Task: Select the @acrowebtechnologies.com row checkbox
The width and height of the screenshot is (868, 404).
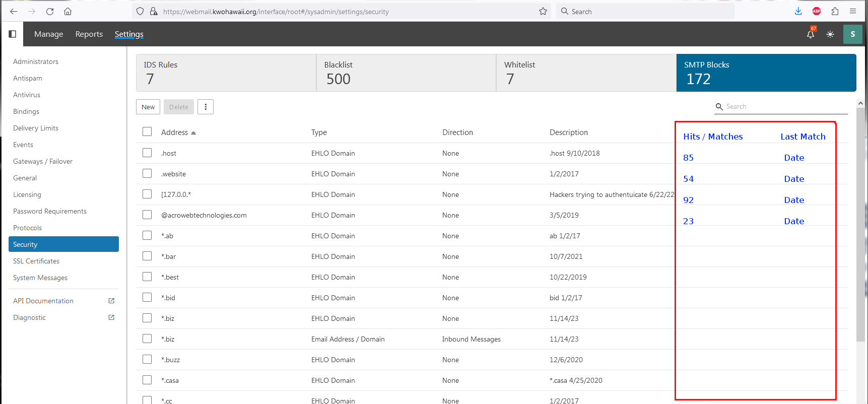Action: [147, 215]
